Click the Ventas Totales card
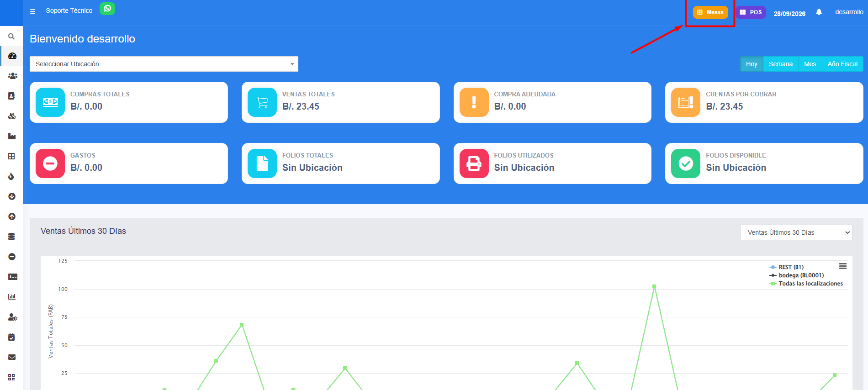Viewport: 868px width, 390px height. (340, 102)
